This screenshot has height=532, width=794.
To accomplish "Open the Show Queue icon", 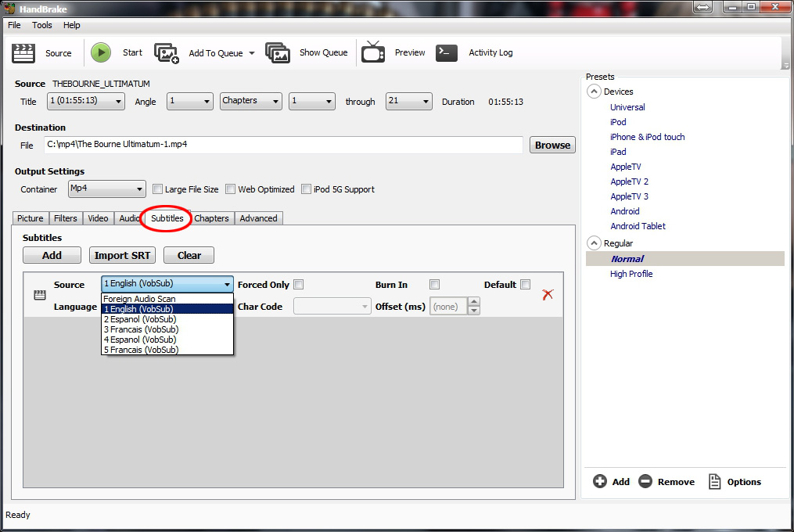I will [278, 52].
